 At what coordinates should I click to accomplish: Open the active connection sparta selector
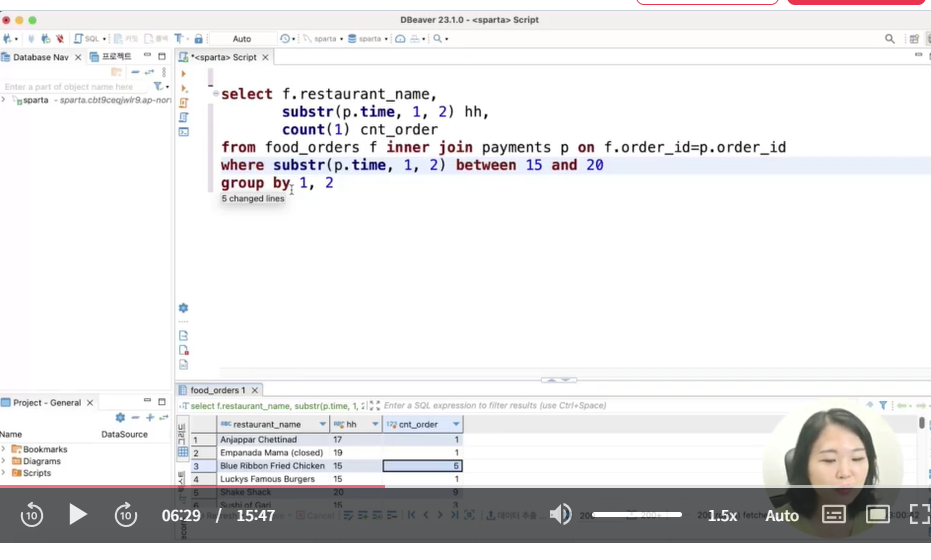(323, 39)
